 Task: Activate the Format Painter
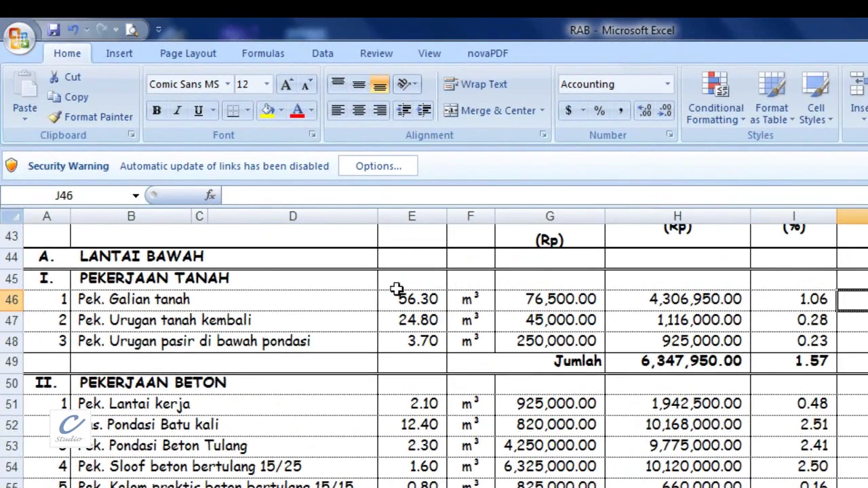click(90, 117)
